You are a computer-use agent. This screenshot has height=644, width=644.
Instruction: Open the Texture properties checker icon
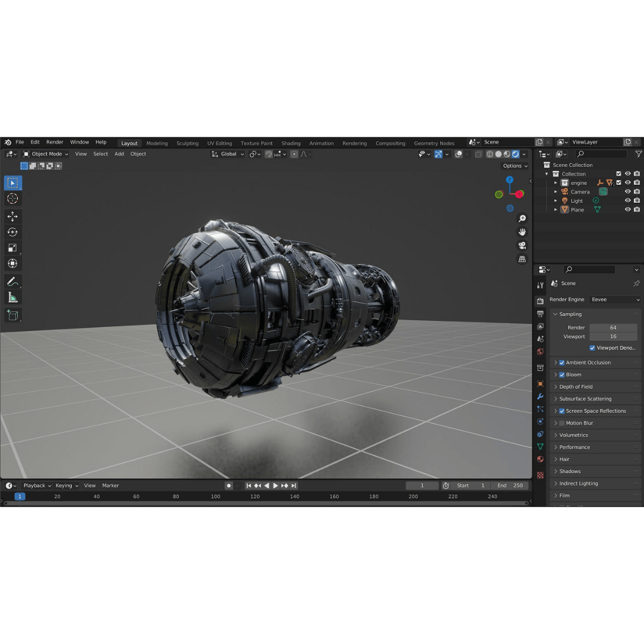click(x=540, y=475)
